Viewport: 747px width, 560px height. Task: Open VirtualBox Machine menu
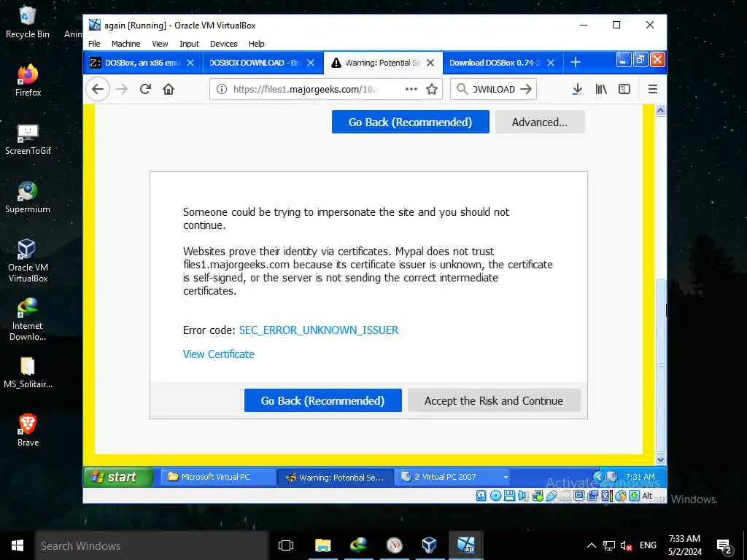click(125, 44)
